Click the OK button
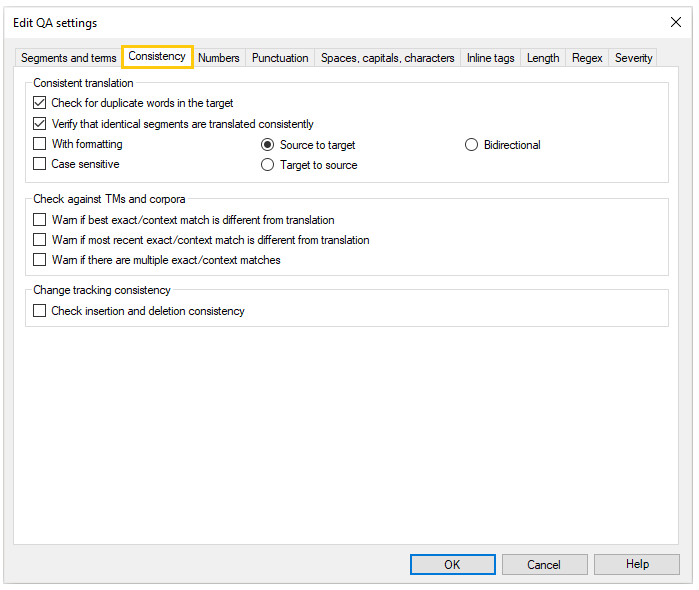Screen dimensions: 699x590 (452, 564)
